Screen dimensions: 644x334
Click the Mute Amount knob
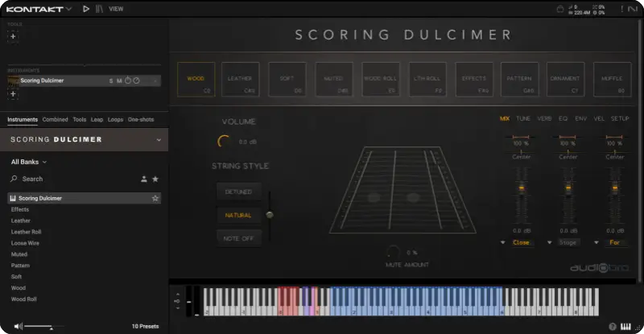393,252
